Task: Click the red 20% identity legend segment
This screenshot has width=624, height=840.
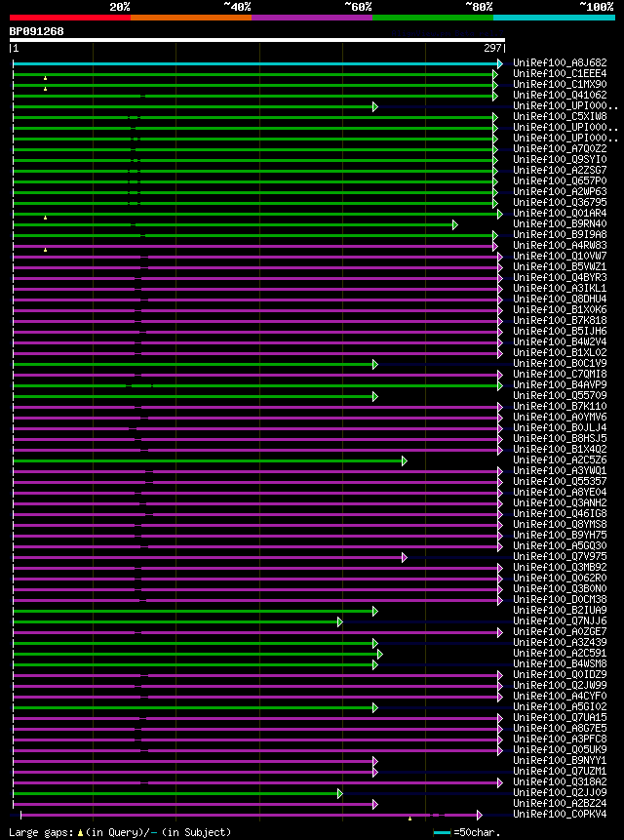Action: pos(70,18)
